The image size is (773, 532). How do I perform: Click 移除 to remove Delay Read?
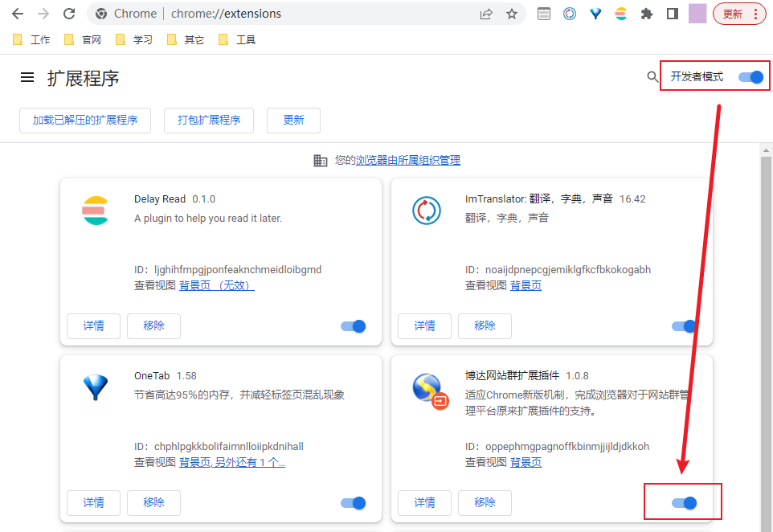pyautogui.click(x=153, y=326)
